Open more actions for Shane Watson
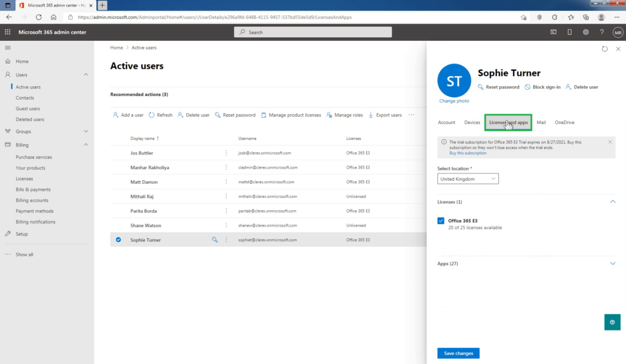 [x=226, y=225]
